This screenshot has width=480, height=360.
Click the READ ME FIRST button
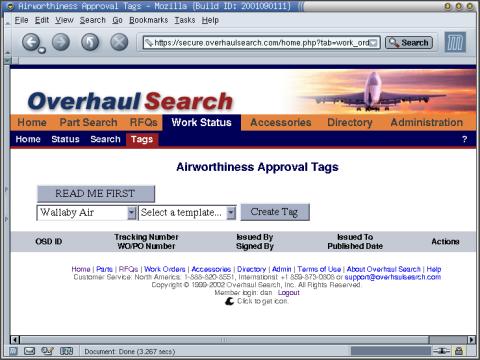[x=96, y=194]
